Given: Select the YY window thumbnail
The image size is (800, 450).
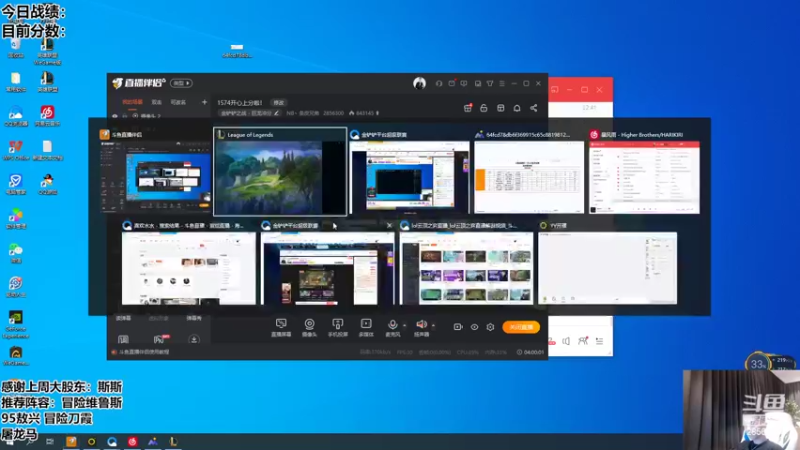Looking at the screenshot, I should 608,263.
